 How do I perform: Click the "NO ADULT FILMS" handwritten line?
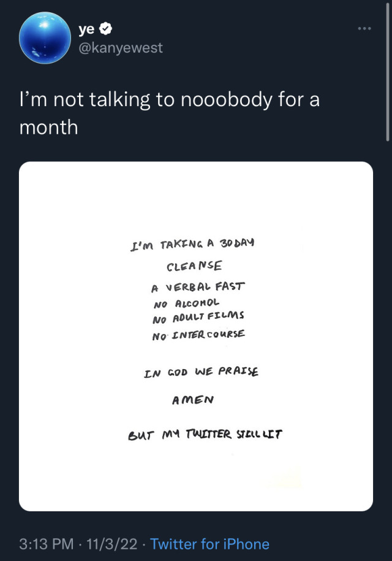click(198, 318)
